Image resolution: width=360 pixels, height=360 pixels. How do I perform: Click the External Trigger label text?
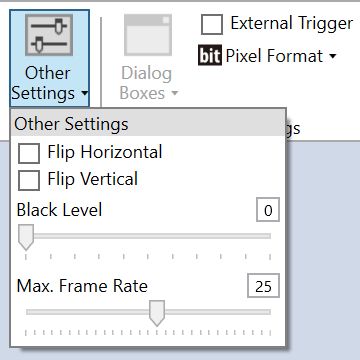pos(292,23)
